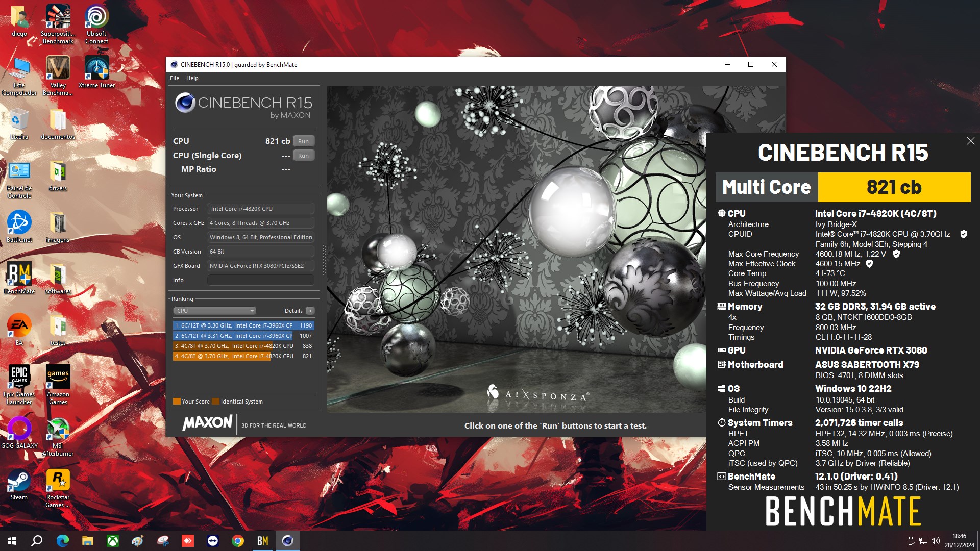Open TeamViewer from the taskbar
Screen dimensions: 980x551
[x=213, y=541]
